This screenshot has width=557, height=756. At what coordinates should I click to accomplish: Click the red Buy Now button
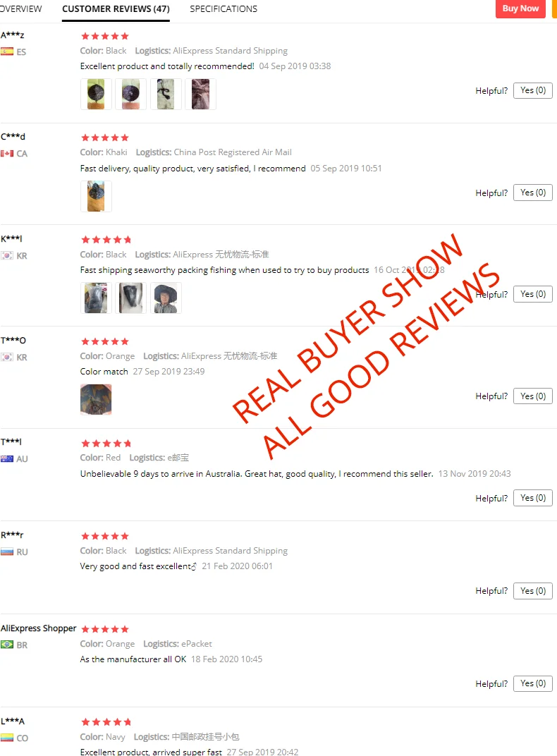[520, 8]
